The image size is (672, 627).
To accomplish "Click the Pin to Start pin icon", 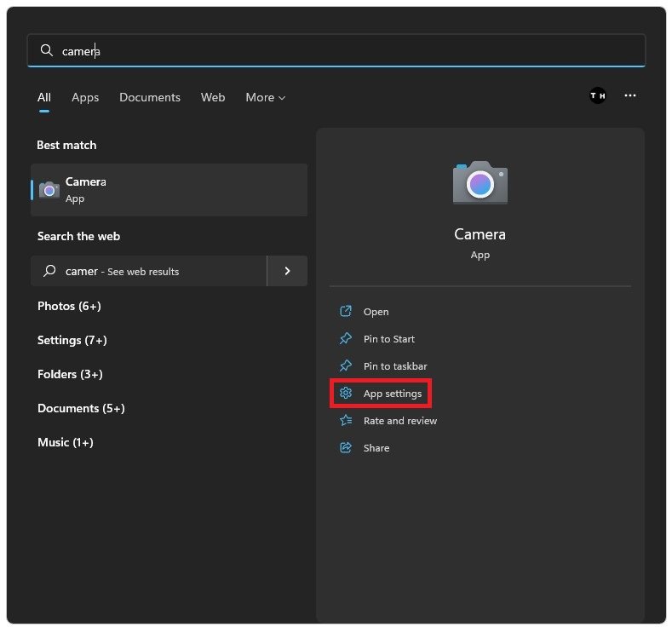I will 346,339.
